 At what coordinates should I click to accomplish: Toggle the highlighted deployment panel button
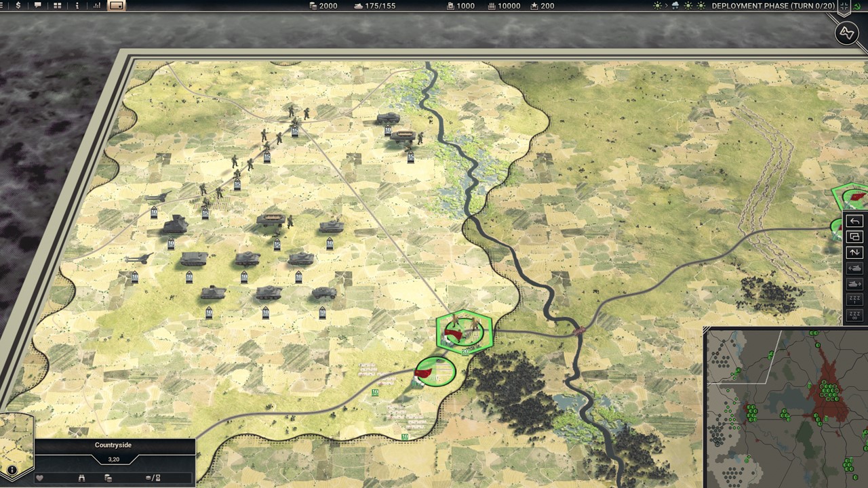[x=117, y=5]
